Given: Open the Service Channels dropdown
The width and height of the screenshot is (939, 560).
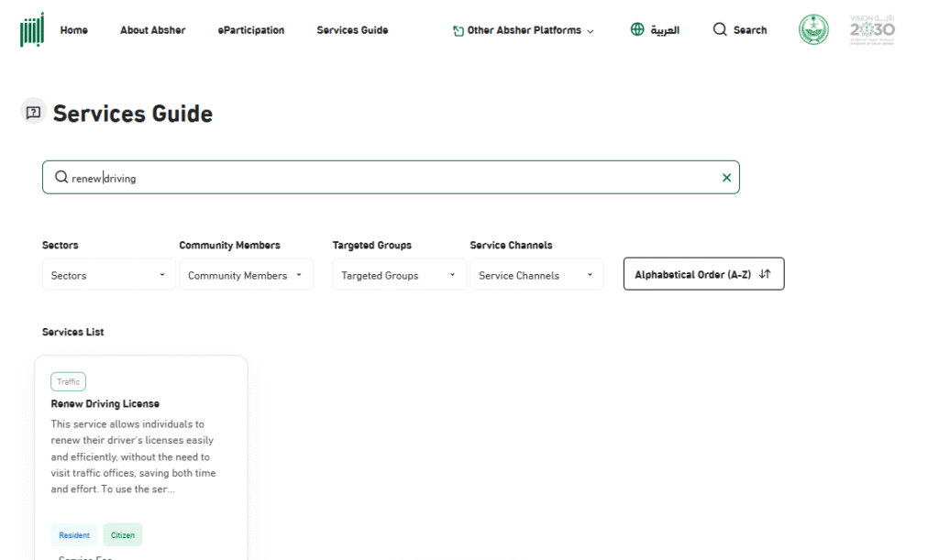Looking at the screenshot, I should (x=536, y=275).
